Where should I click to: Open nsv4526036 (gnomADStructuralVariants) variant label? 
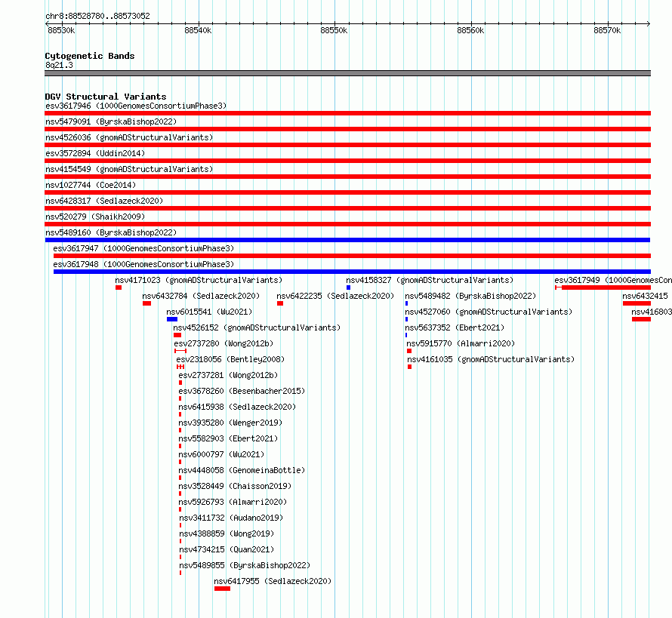(x=129, y=137)
